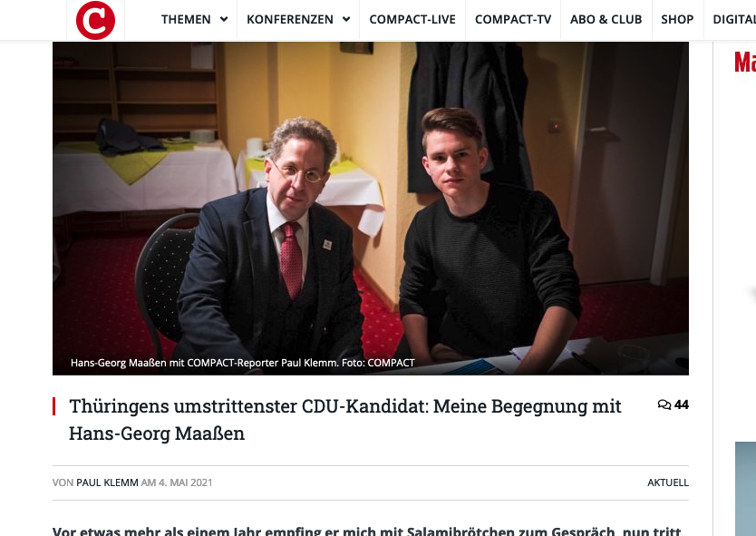The width and height of the screenshot is (756, 536).
Task: Click the publication date 4. Mai 2021
Action: click(x=186, y=482)
